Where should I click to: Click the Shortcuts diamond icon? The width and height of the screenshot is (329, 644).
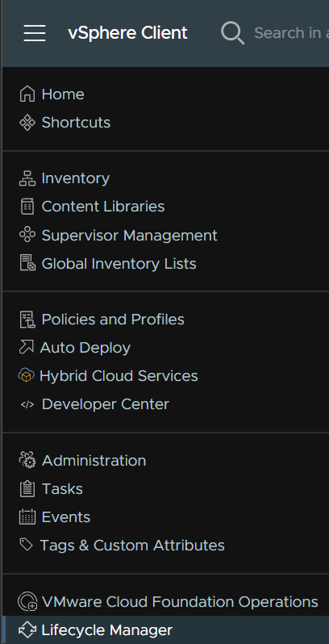(27, 123)
